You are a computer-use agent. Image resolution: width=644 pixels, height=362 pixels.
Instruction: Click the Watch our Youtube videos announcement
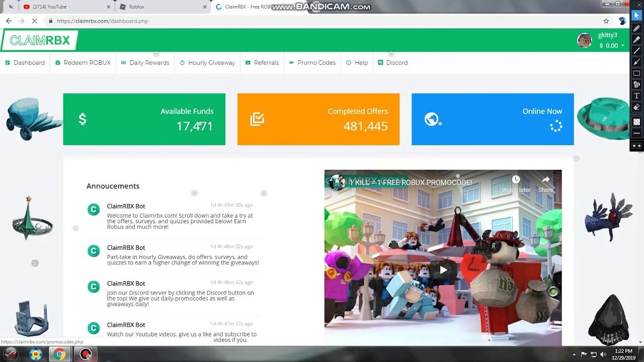[182, 337]
